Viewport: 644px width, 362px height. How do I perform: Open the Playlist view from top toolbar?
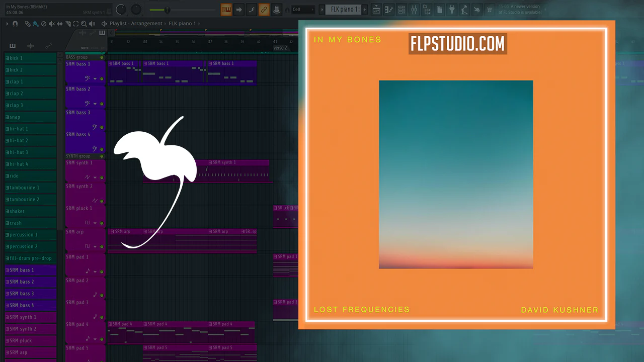(377, 10)
